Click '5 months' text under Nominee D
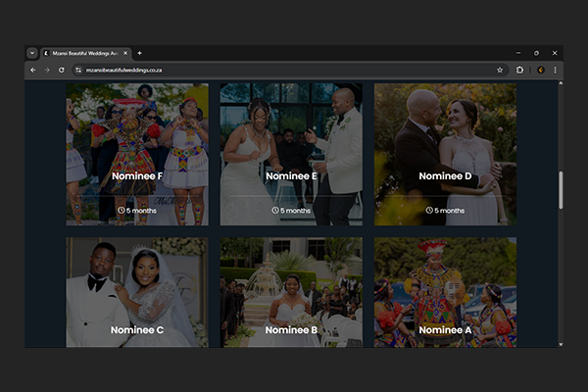This screenshot has width=588, height=392. [449, 211]
